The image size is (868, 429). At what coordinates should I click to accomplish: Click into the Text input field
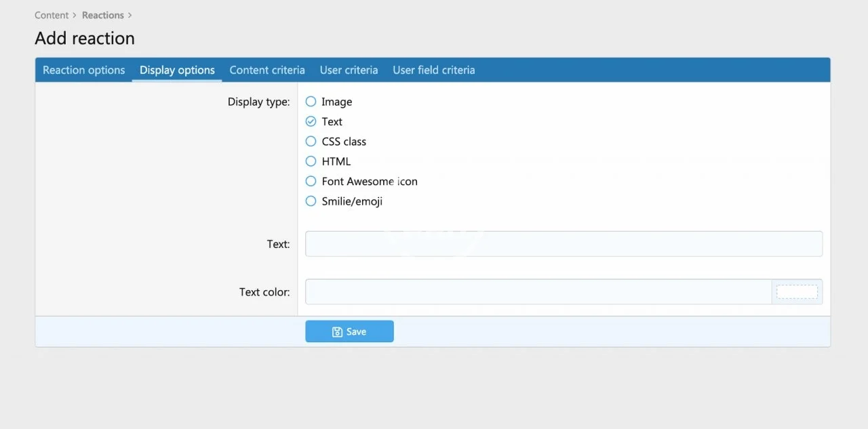(563, 244)
